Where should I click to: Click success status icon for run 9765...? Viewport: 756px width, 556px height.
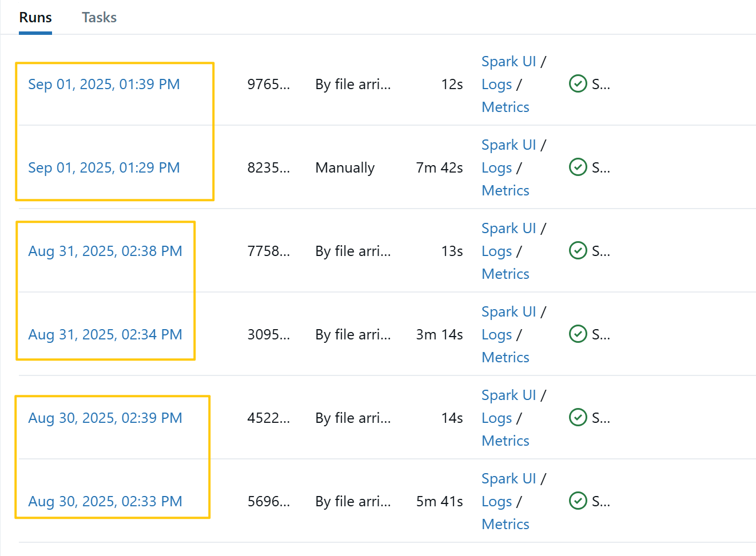578,83
